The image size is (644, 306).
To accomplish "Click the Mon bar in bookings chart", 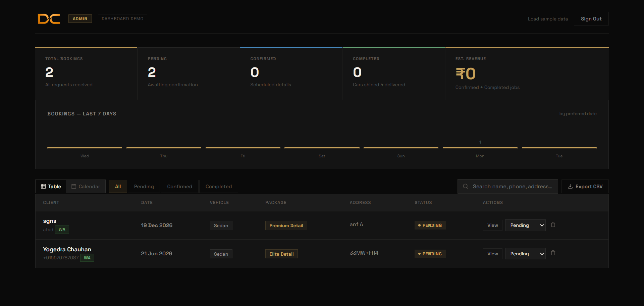I will point(480,148).
